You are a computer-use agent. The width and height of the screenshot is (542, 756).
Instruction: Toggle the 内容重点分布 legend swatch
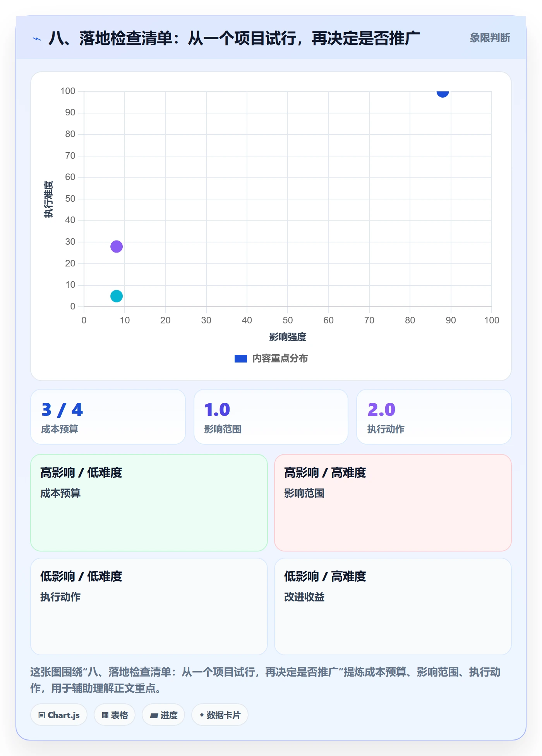pyautogui.click(x=240, y=359)
